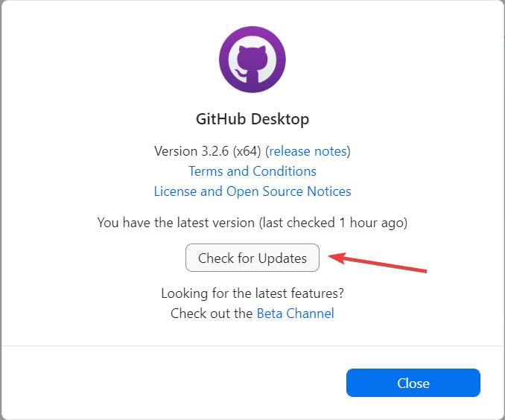Click "Looking for the latest features?" text
Screen dimensions: 505x420
tap(252, 293)
